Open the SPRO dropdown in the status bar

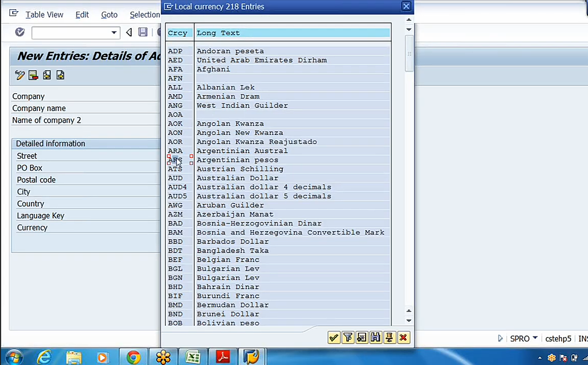(535, 338)
